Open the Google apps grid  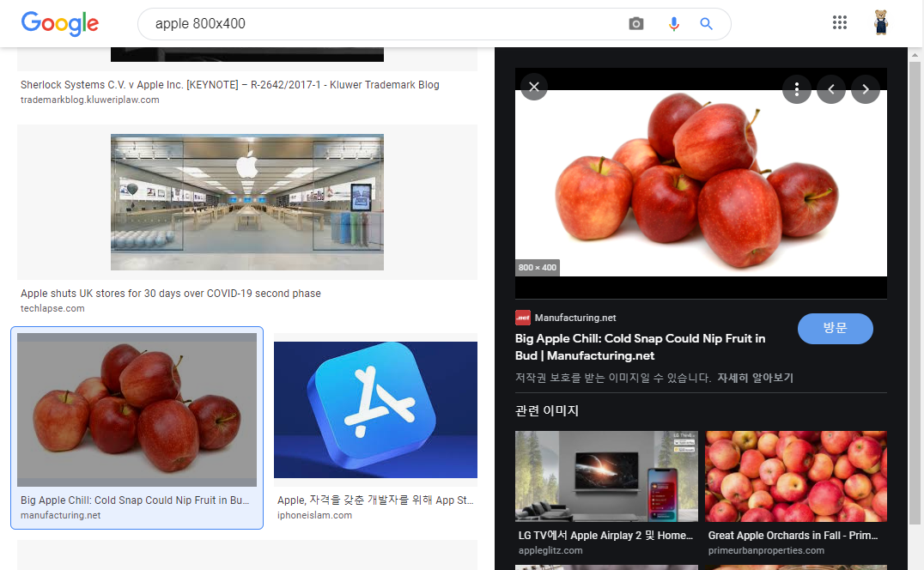(839, 23)
